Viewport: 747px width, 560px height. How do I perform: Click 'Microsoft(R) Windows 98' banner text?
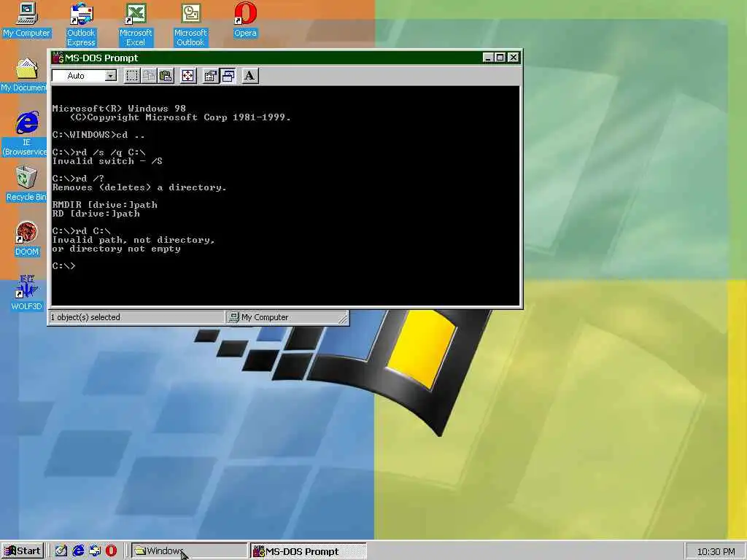pyautogui.click(x=119, y=109)
